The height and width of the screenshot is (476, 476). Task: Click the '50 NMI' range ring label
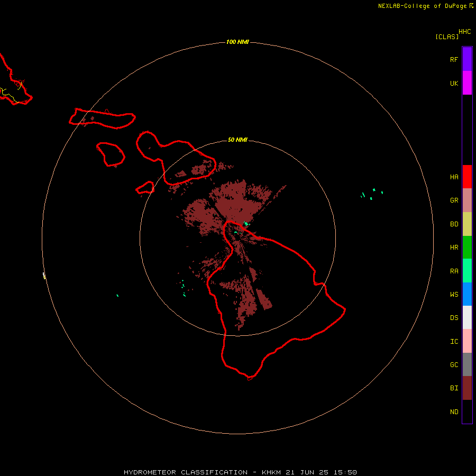237,140
